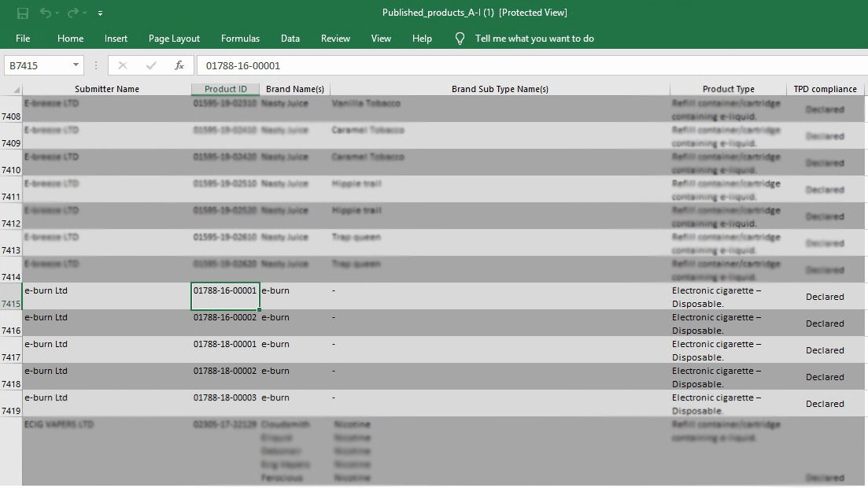Viewport: 868px width, 488px height.
Task: Click the formula bar containing 01788-16-00001
Action: [531, 65]
